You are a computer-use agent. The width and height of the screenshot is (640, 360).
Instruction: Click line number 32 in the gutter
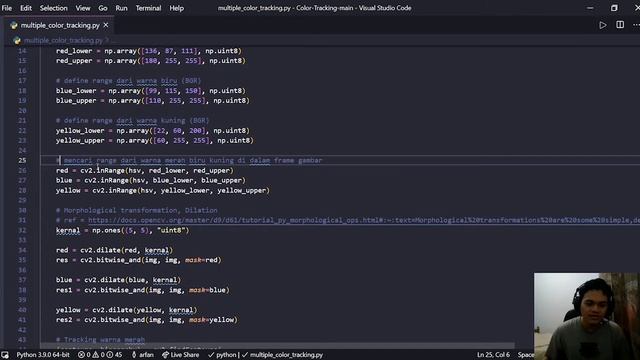22,230
